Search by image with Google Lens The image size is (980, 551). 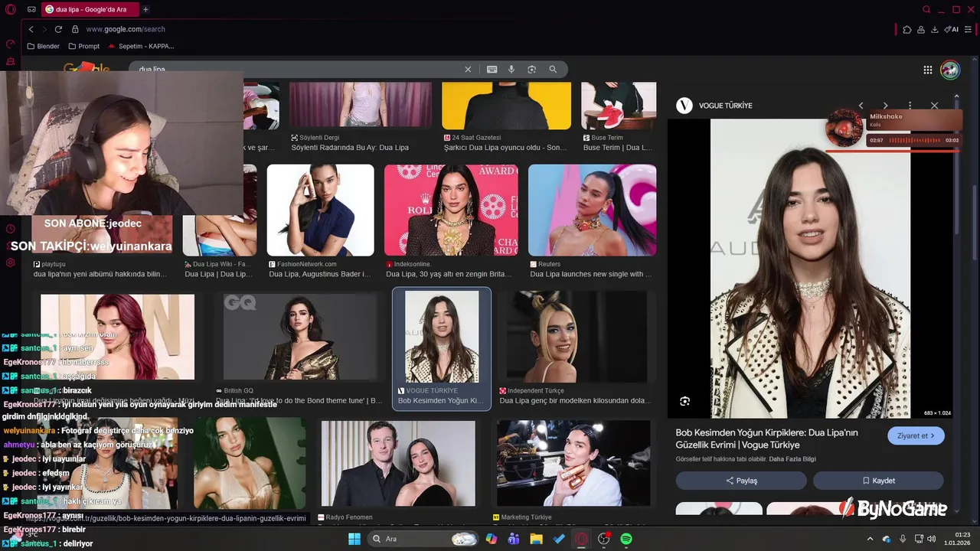coord(532,69)
